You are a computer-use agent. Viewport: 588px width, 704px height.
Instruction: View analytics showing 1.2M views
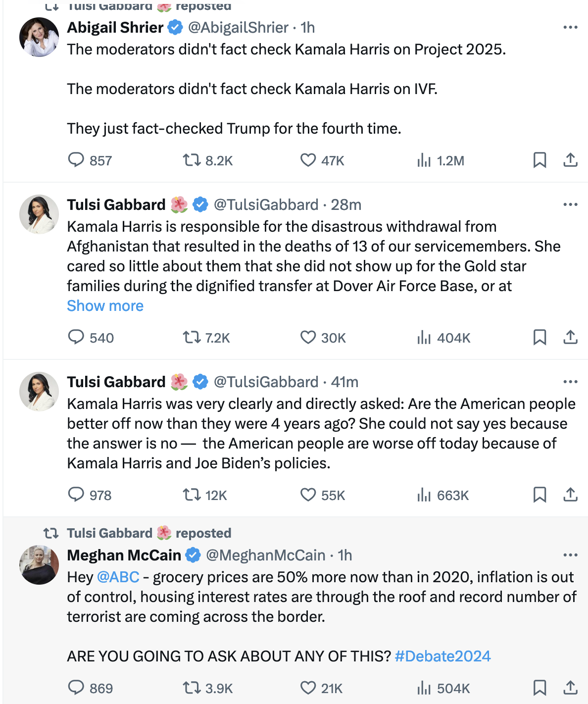coord(441,160)
